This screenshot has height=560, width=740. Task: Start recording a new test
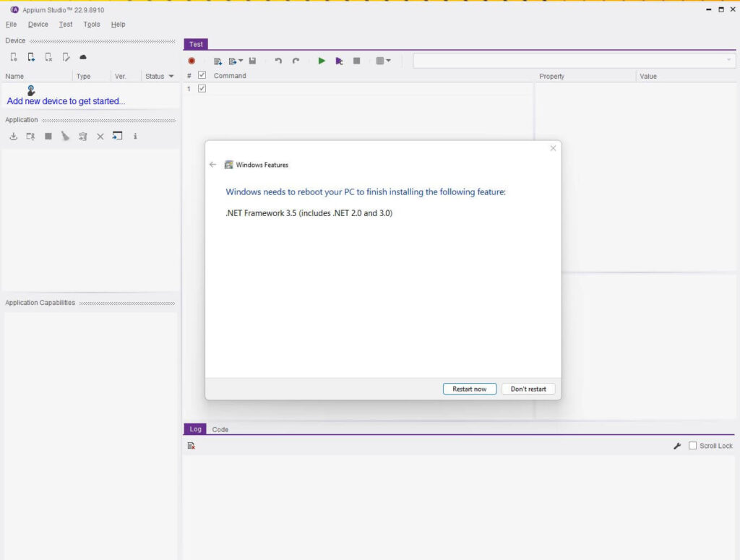point(192,61)
